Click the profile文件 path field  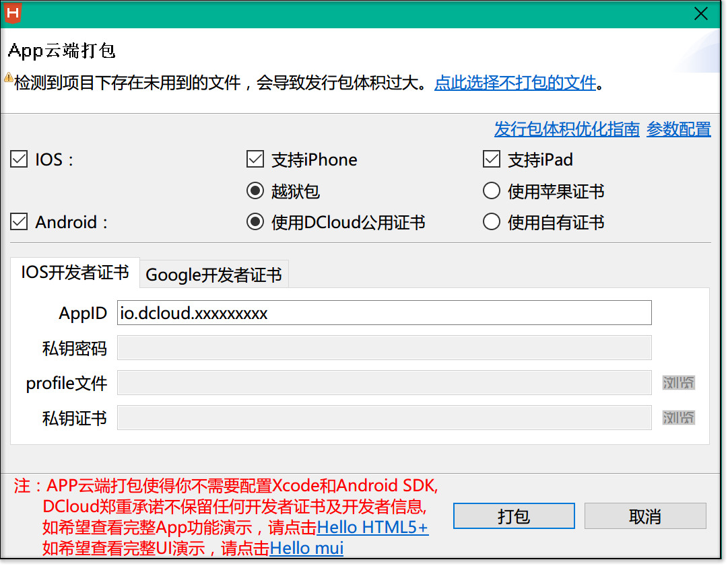click(x=385, y=383)
